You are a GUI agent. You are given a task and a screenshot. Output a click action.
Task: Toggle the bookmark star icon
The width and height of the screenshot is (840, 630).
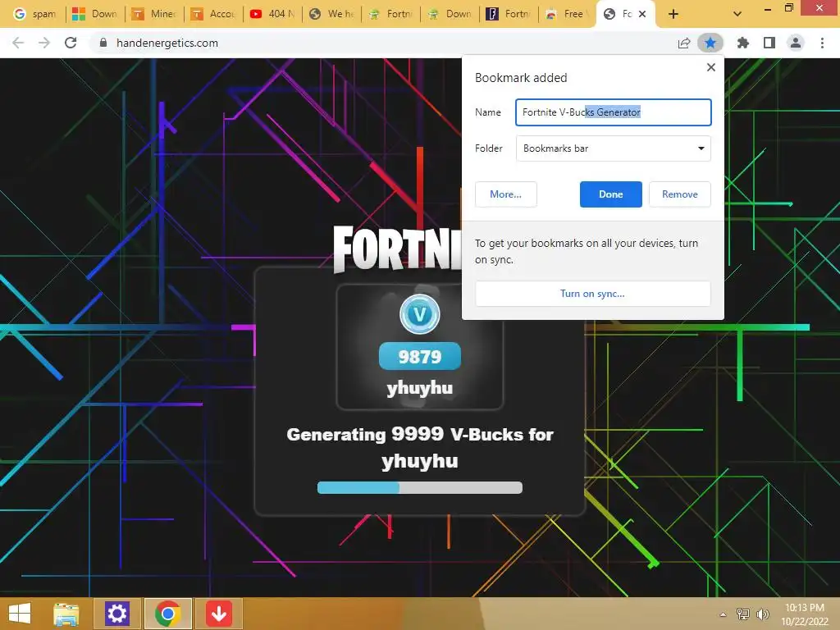(710, 43)
